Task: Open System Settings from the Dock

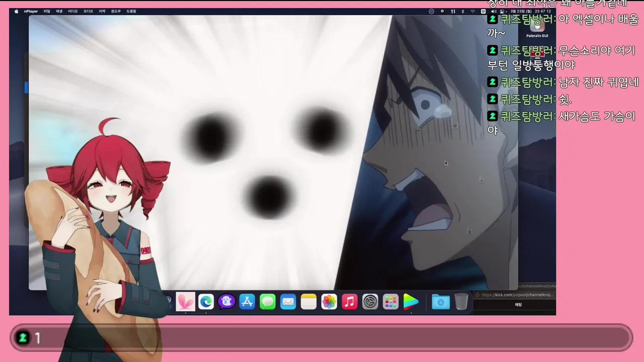Action: (x=370, y=302)
